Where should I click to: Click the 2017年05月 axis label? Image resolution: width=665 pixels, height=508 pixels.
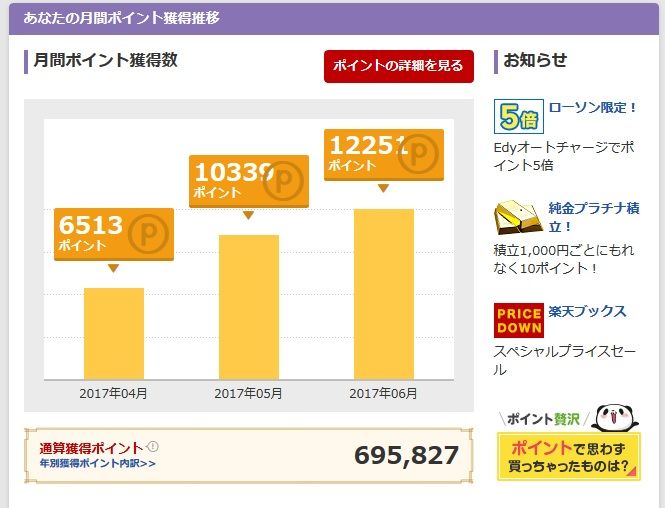pos(249,394)
